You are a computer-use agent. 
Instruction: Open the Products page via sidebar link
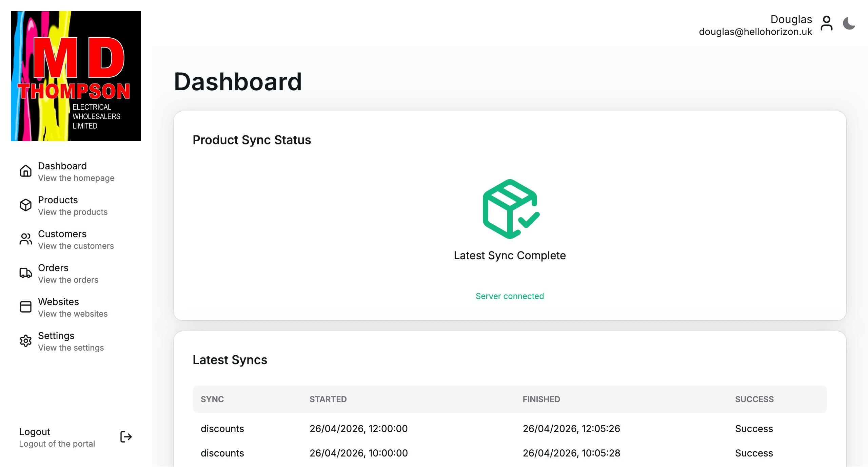tap(58, 200)
